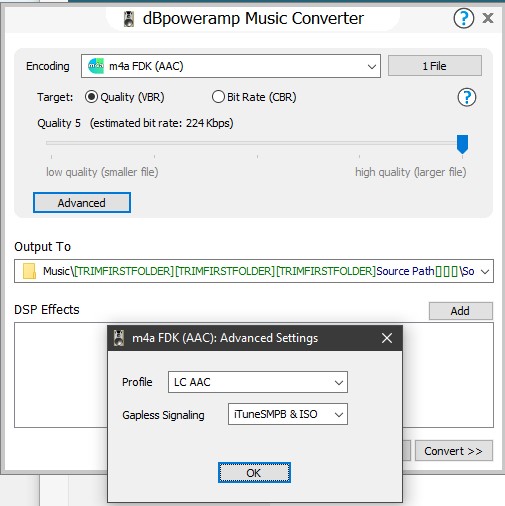Click the m4a format icon in the Encoding box
The height and width of the screenshot is (506, 505).
[x=96, y=66]
